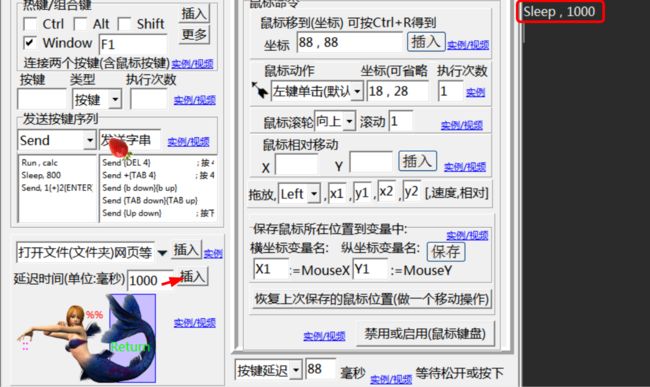
Task: Click 插入 button next to the F1 hotkey field
Action: (194, 13)
